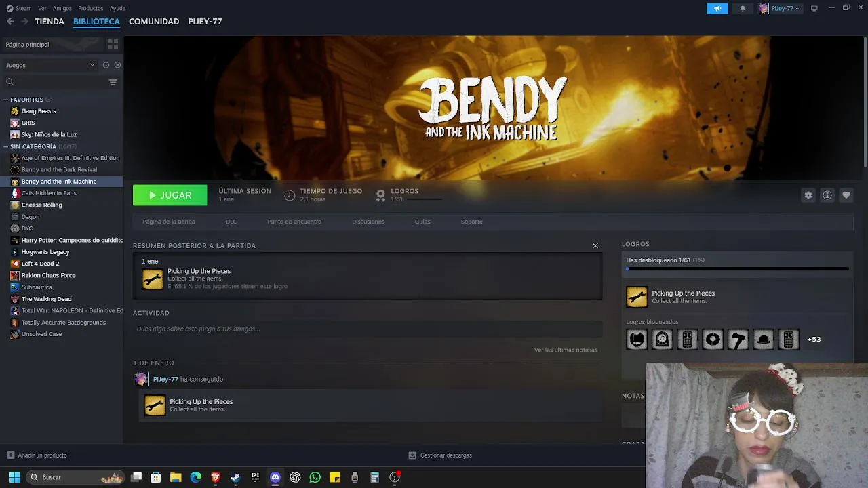Viewport: 868px width, 488px height.
Task: Click the PiJey-77 avatar in top bar
Action: click(764, 8)
